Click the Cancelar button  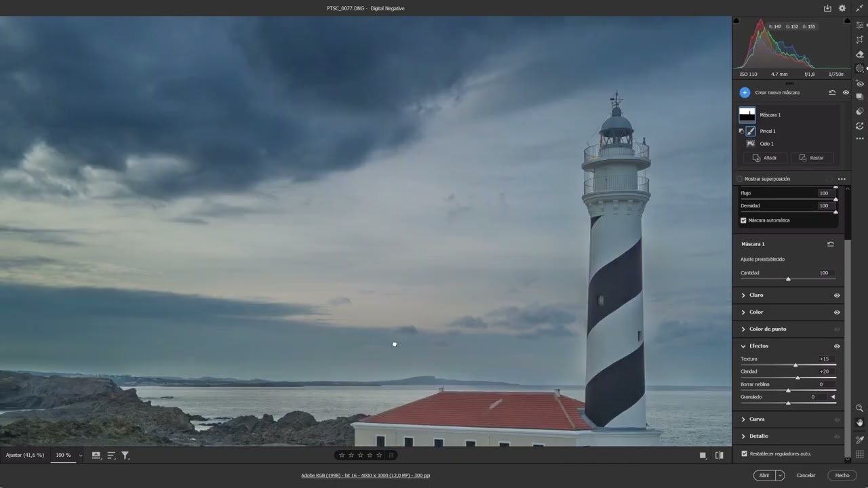806,475
